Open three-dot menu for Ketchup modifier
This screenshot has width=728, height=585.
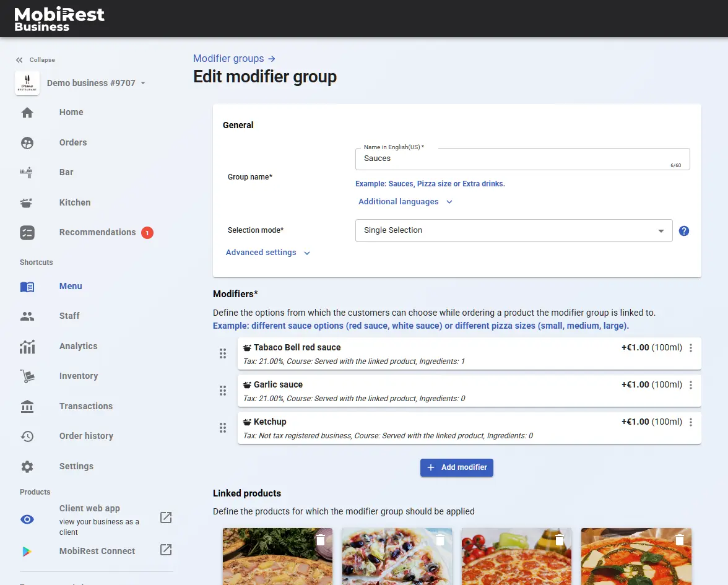tap(691, 422)
